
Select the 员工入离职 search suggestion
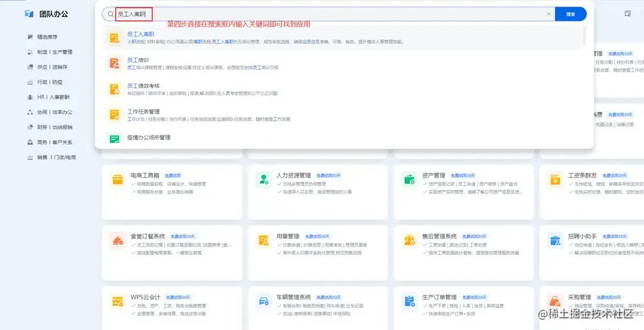(x=343, y=38)
